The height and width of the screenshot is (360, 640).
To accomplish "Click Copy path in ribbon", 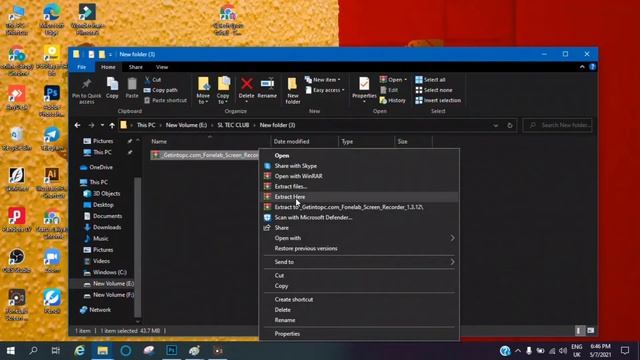I will pos(161,90).
